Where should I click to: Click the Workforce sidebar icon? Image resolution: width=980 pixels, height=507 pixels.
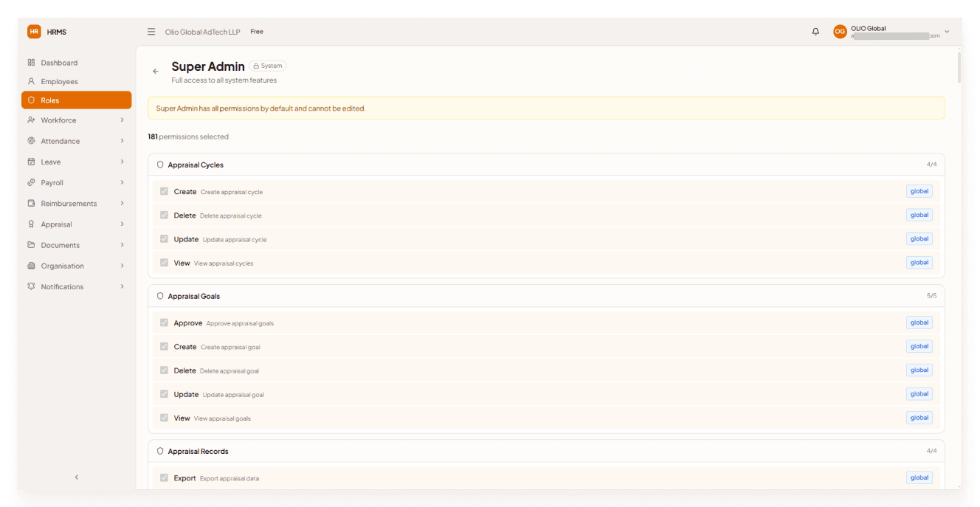click(31, 120)
